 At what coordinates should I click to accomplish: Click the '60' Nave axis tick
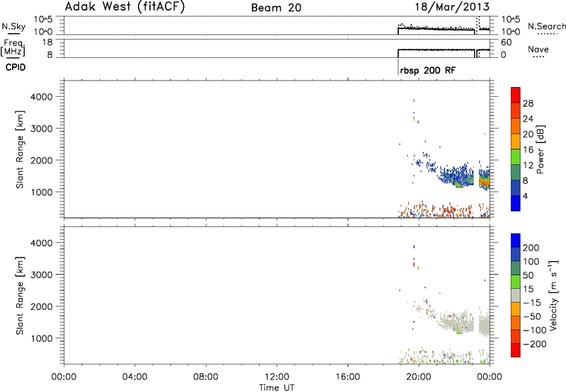tap(506, 42)
